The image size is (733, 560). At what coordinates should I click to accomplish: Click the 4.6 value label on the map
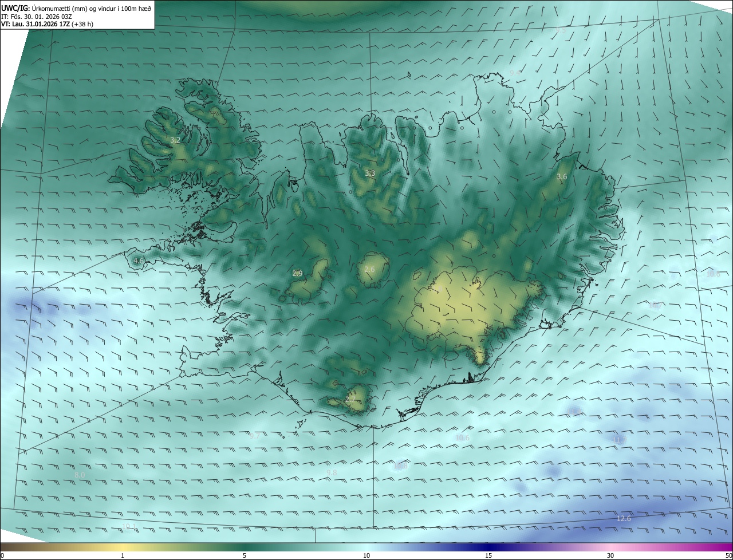pos(138,261)
